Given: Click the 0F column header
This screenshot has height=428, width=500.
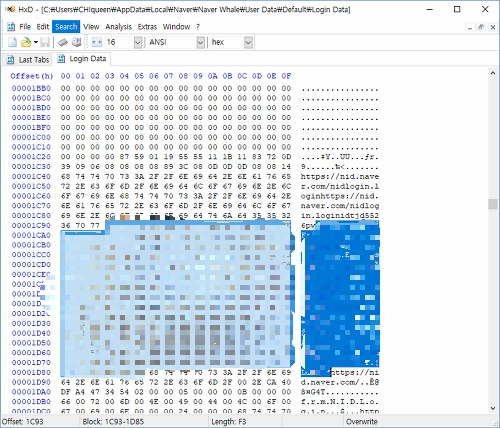Looking at the screenshot, I should pos(286,76).
